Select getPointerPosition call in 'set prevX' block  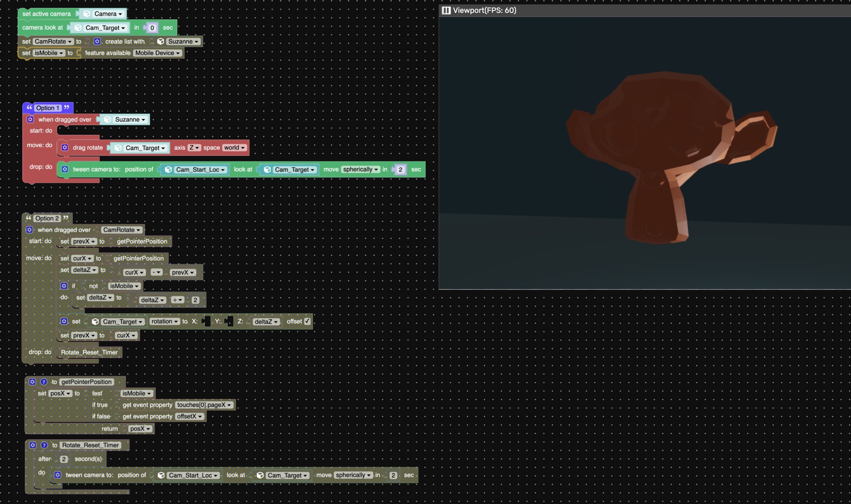[142, 241]
